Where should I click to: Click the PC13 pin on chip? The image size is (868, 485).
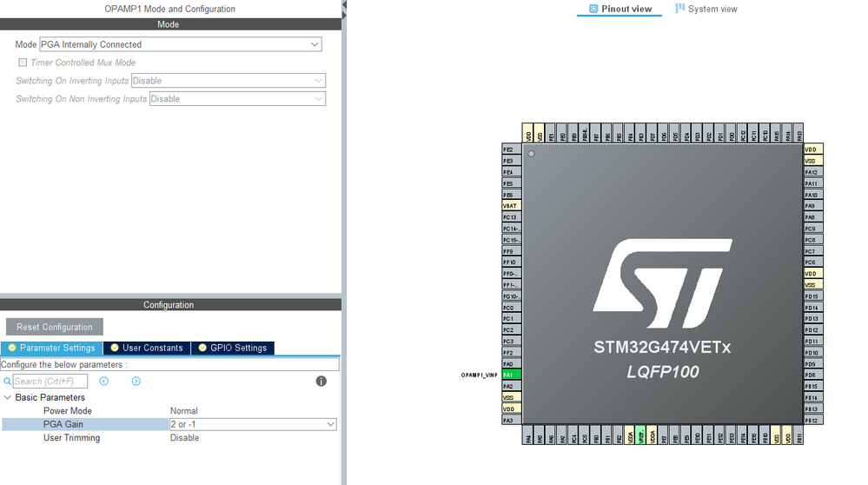tap(511, 217)
